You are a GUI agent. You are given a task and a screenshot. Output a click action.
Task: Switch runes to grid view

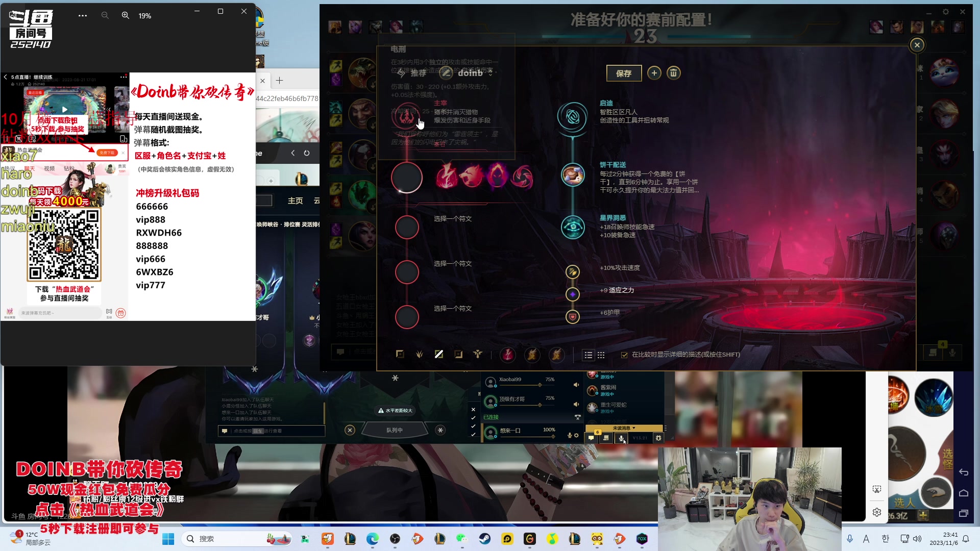pos(601,355)
